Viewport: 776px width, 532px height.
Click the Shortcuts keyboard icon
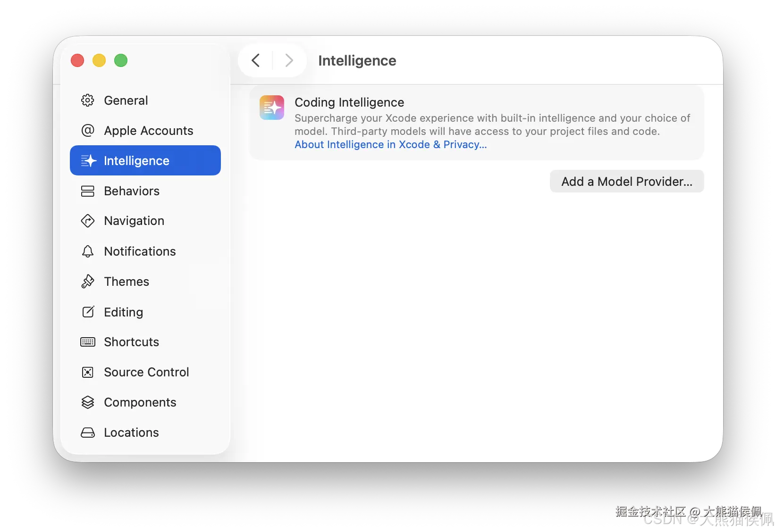point(88,342)
